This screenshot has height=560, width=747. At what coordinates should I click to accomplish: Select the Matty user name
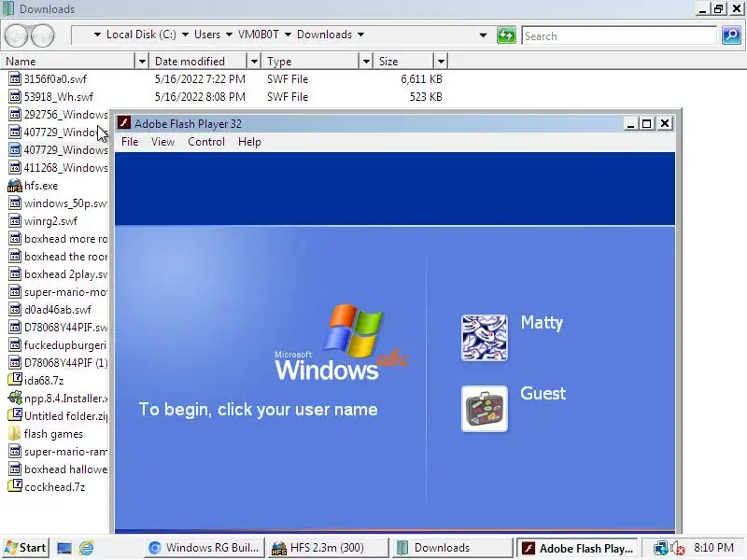(x=542, y=323)
